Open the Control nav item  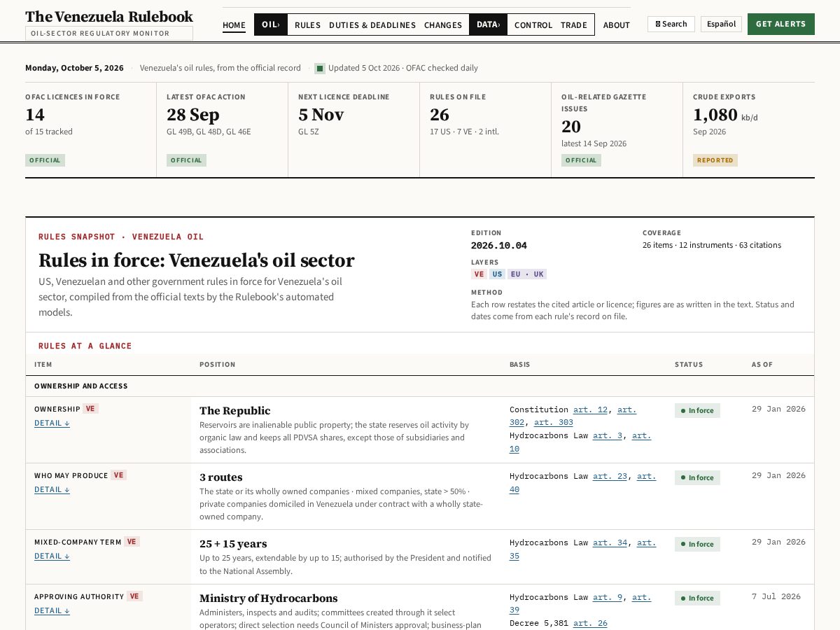coord(533,25)
